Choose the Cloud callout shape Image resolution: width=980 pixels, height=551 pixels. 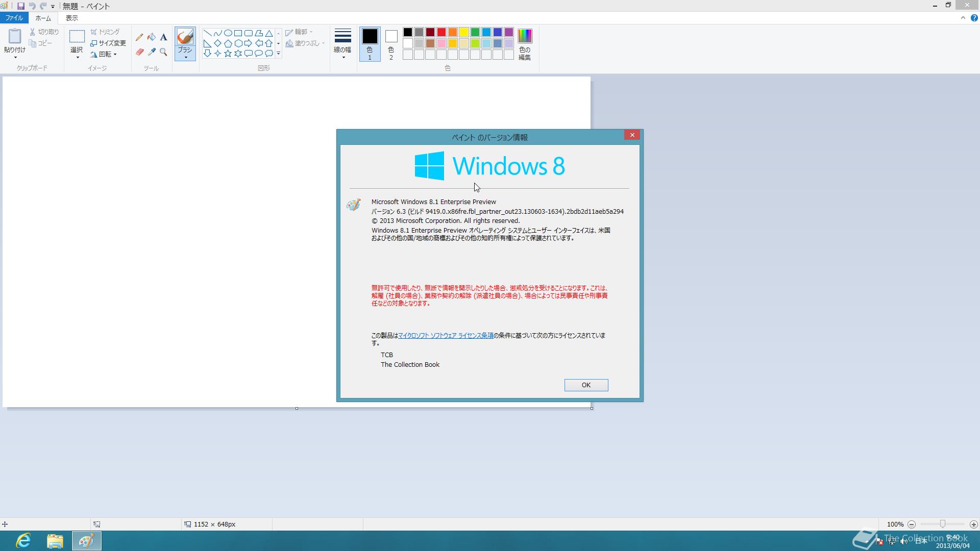[x=269, y=53]
